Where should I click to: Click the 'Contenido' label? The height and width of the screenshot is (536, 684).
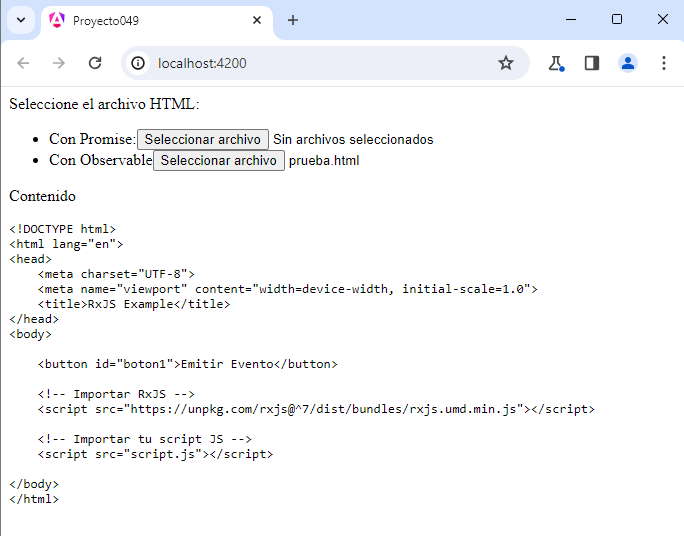(x=42, y=196)
